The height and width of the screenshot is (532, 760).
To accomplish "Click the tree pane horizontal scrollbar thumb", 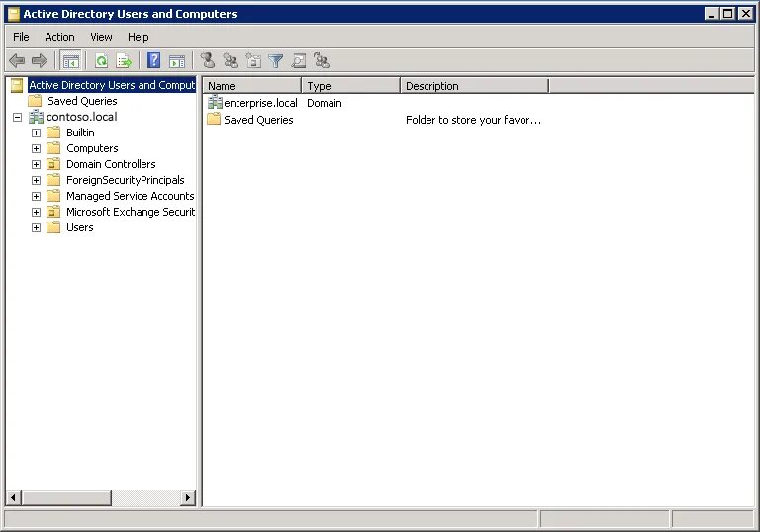I will click(66, 497).
